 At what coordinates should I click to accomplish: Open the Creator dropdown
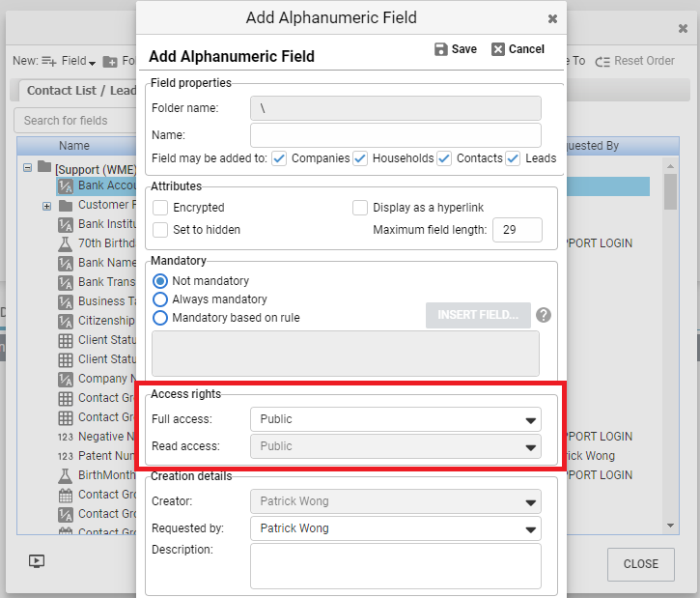click(396, 501)
